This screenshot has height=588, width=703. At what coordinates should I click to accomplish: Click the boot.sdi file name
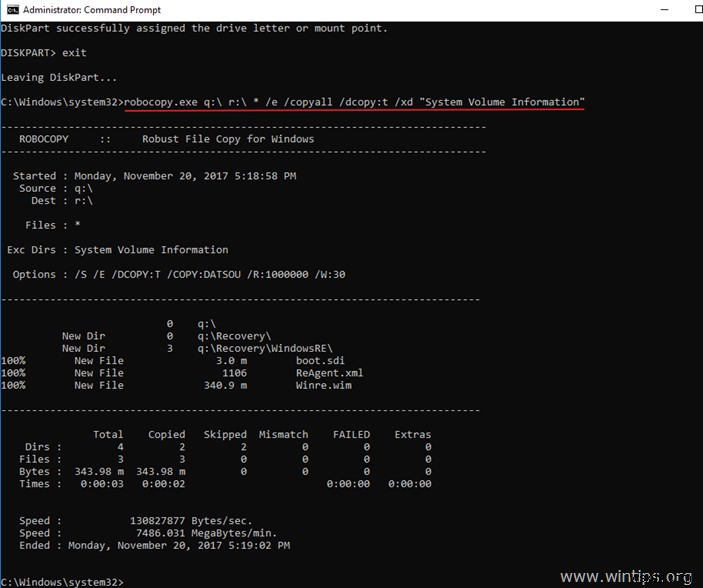coord(320,361)
